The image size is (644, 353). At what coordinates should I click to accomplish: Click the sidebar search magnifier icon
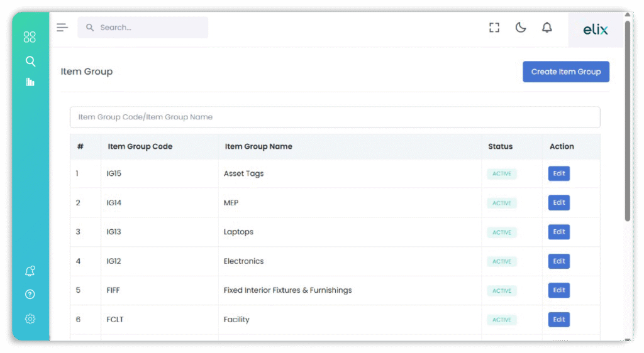[30, 61]
